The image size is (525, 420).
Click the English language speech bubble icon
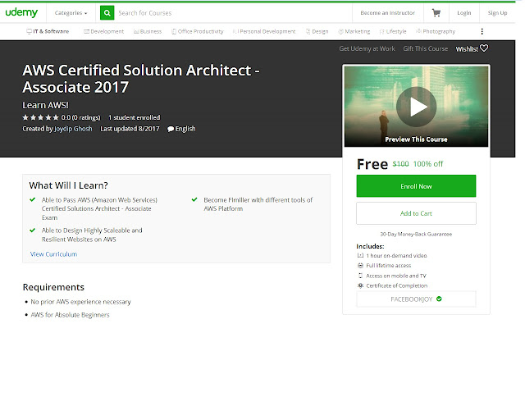pyautogui.click(x=171, y=129)
